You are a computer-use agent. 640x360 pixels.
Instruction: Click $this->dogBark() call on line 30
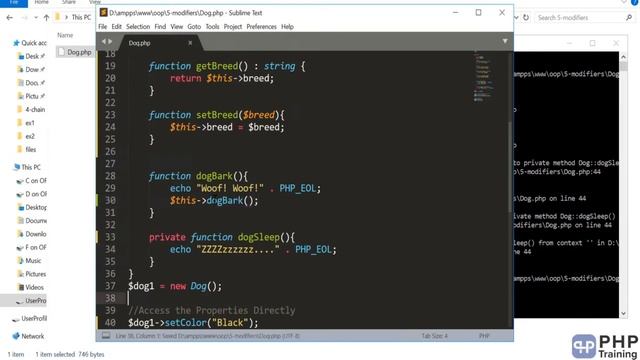pyautogui.click(x=214, y=200)
